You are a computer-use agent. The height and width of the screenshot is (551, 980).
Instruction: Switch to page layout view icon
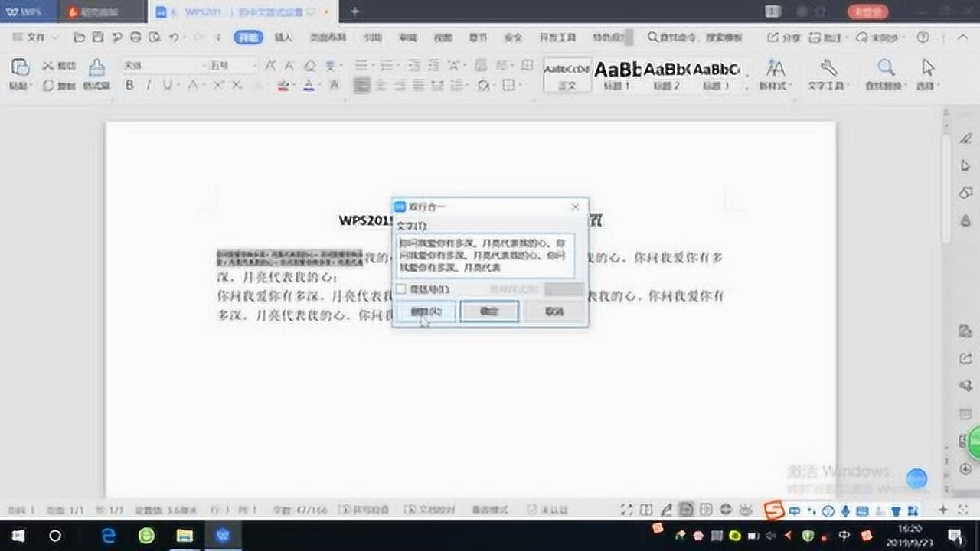(x=687, y=510)
